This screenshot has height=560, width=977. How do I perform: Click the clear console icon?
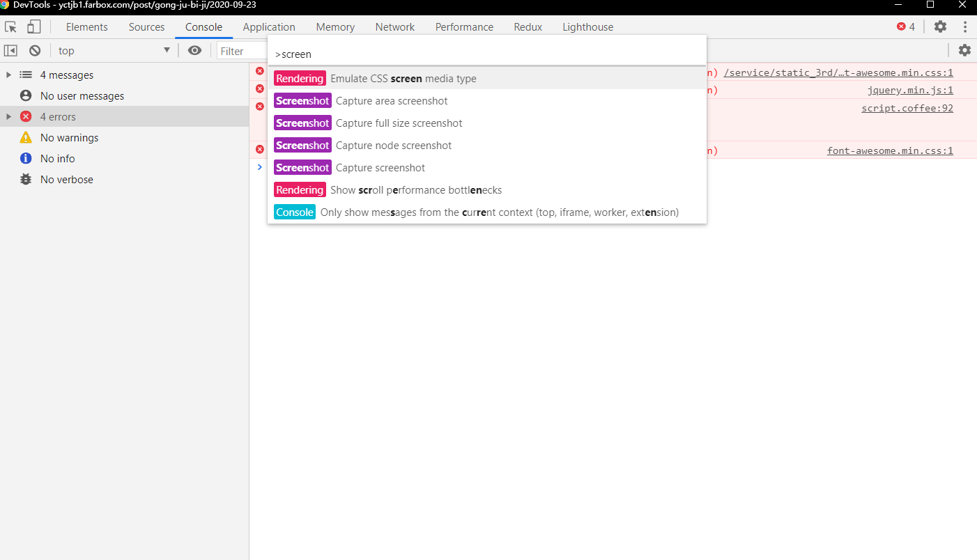click(34, 50)
